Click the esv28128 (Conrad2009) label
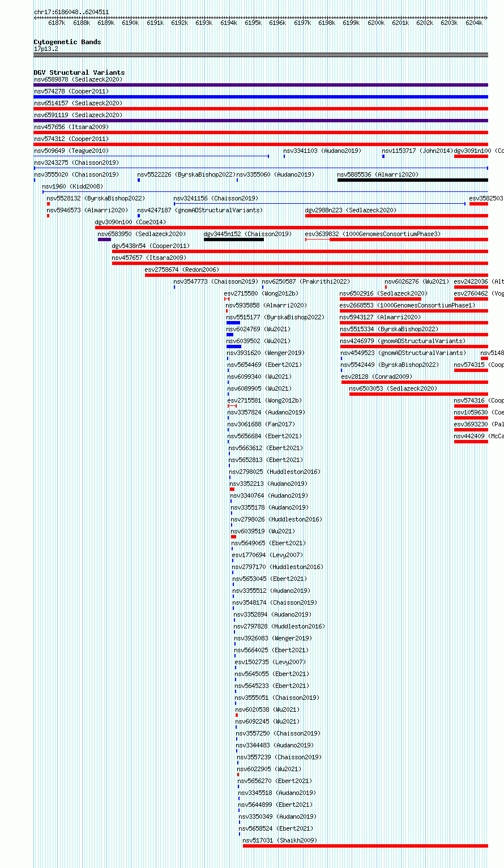 [377, 377]
